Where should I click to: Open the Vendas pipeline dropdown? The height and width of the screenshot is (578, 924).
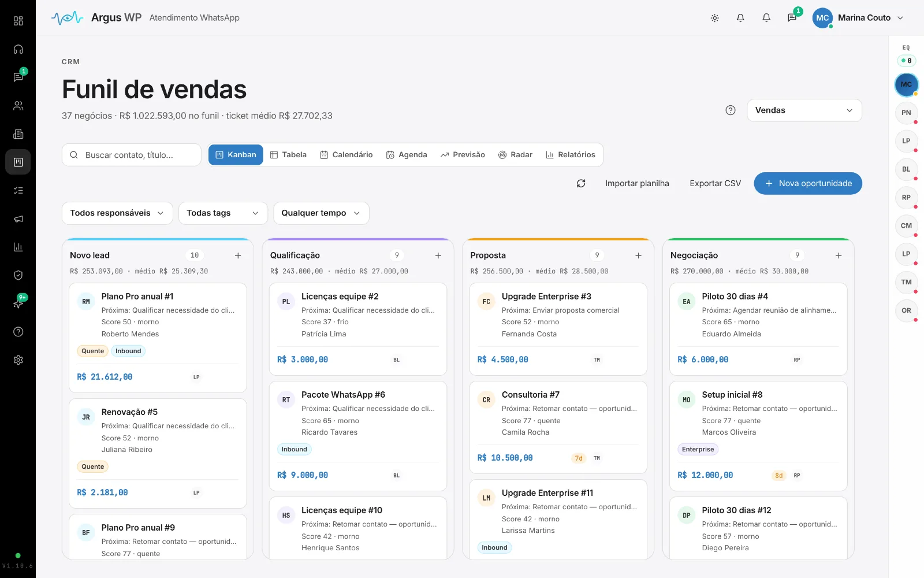coord(804,110)
